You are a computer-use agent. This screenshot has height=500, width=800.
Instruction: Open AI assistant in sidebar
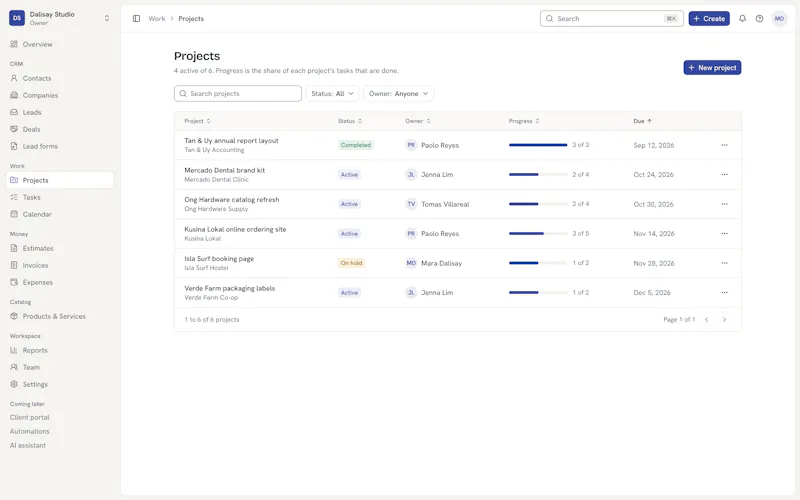tap(28, 445)
